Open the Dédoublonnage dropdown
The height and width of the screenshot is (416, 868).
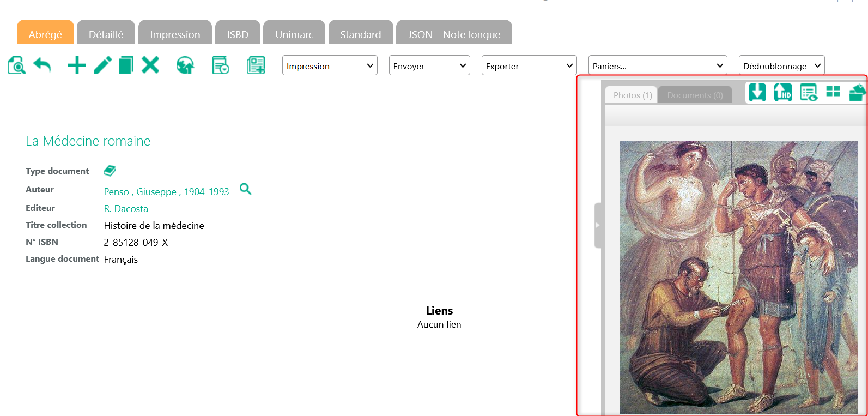[781, 65]
